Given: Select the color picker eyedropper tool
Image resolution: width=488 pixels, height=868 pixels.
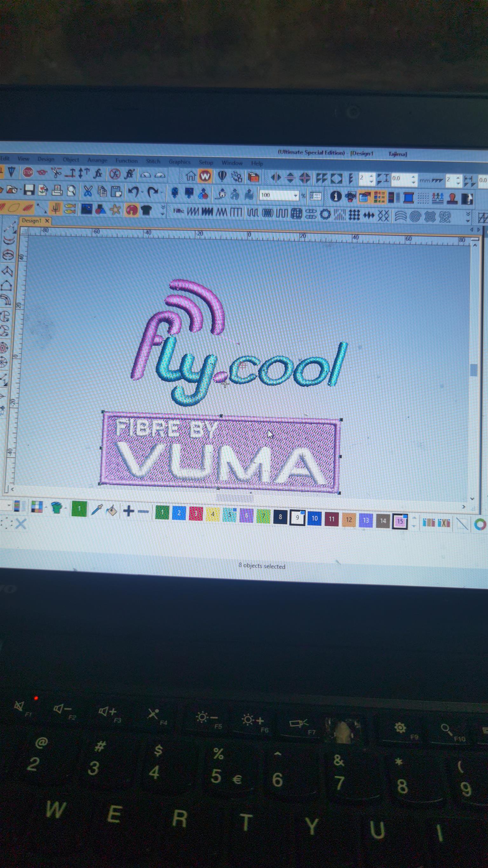Looking at the screenshot, I should (x=96, y=510).
